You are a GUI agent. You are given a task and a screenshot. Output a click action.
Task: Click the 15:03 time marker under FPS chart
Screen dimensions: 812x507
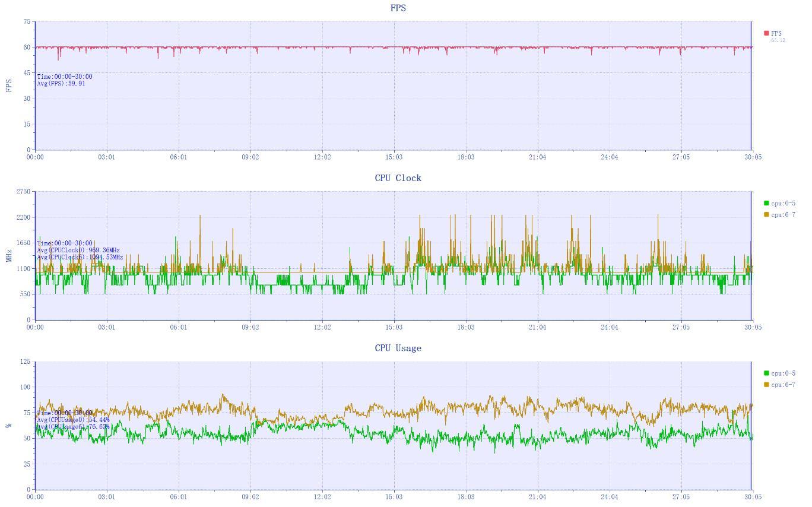pyautogui.click(x=394, y=157)
